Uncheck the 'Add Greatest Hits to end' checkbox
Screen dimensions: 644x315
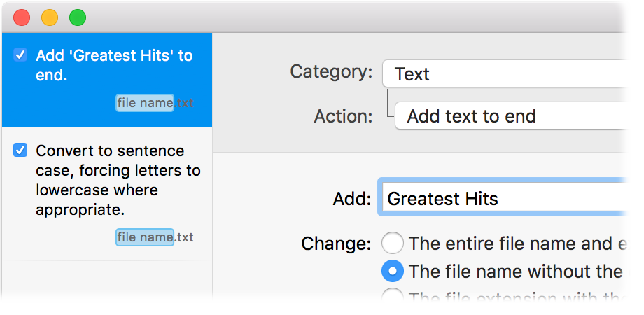click(x=21, y=55)
